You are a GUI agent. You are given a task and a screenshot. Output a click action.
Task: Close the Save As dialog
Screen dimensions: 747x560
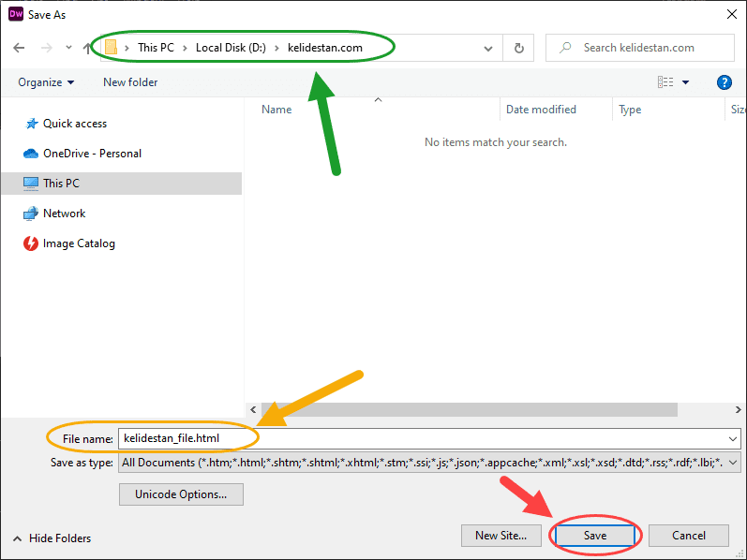coord(732,14)
